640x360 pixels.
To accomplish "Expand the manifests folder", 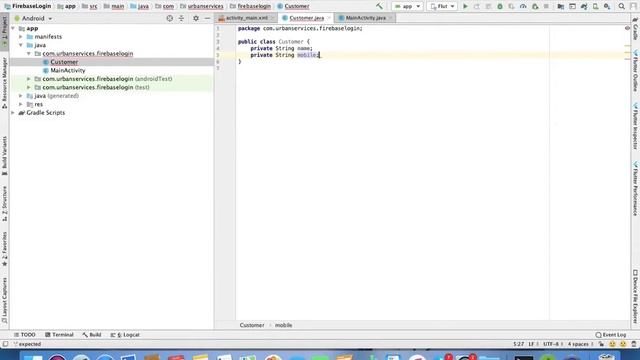I will click(21, 37).
